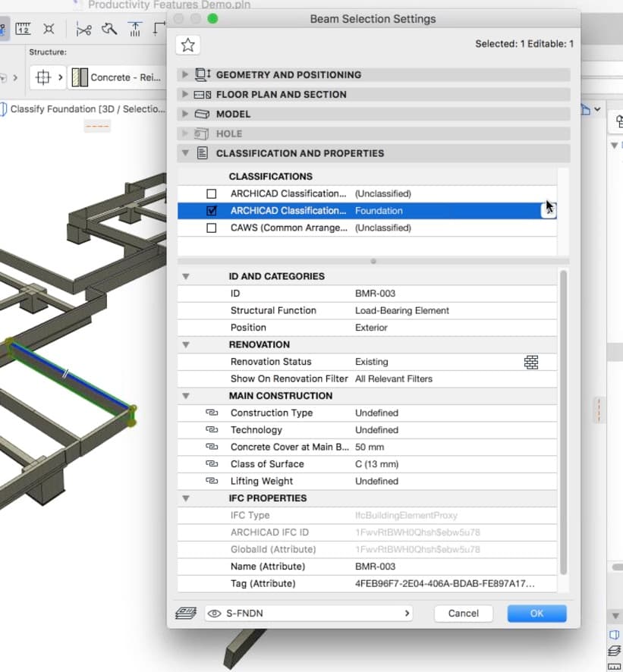Click the greyed Hole panel disclosure triangle
The height and width of the screenshot is (672, 623).
point(185,133)
